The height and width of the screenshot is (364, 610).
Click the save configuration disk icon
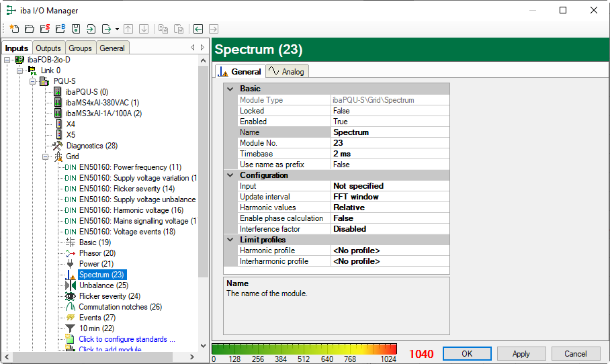point(76,29)
